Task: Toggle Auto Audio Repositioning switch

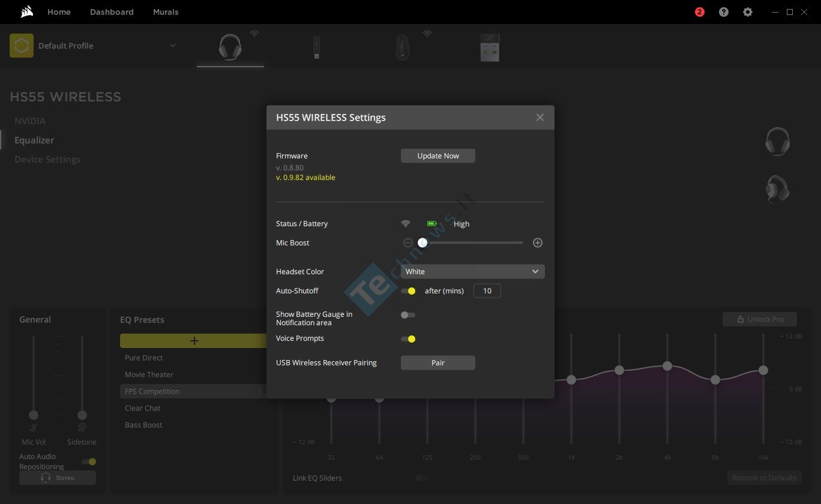Action: (89, 461)
